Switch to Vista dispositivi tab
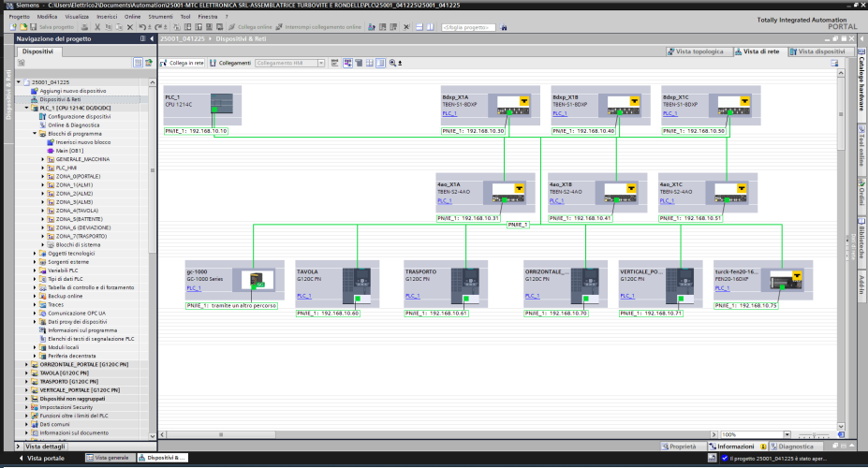868x468 pixels. click(821, 51)
